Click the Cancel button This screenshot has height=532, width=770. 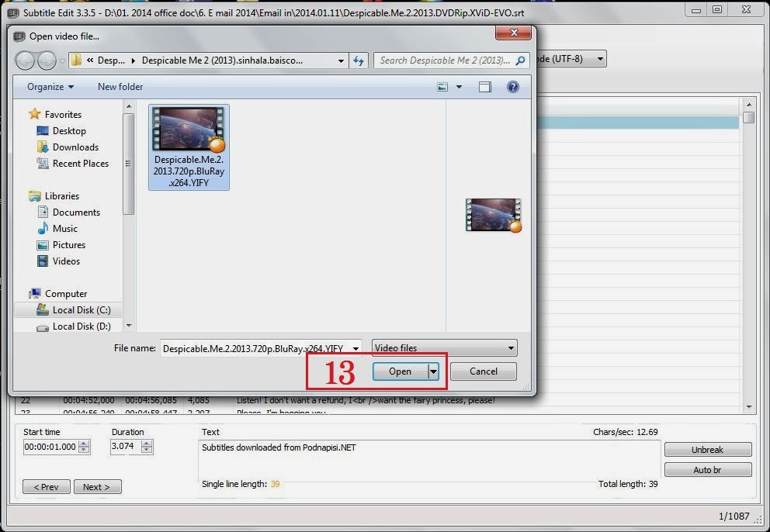click(x=484, y=371)
